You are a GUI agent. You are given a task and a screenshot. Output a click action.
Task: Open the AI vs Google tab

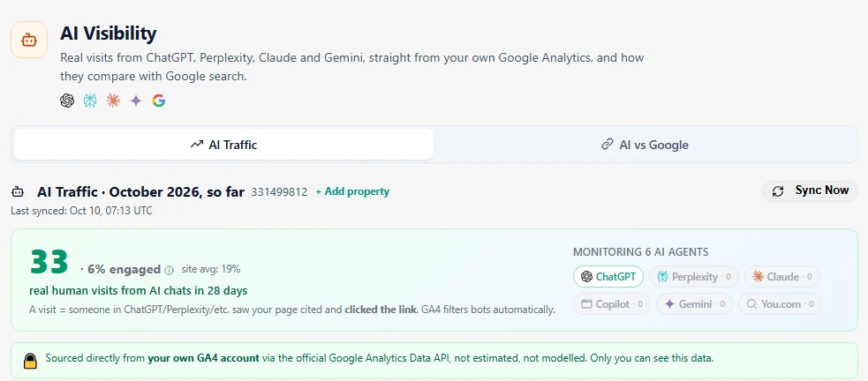pyautogui.click(x=645, y=145)
